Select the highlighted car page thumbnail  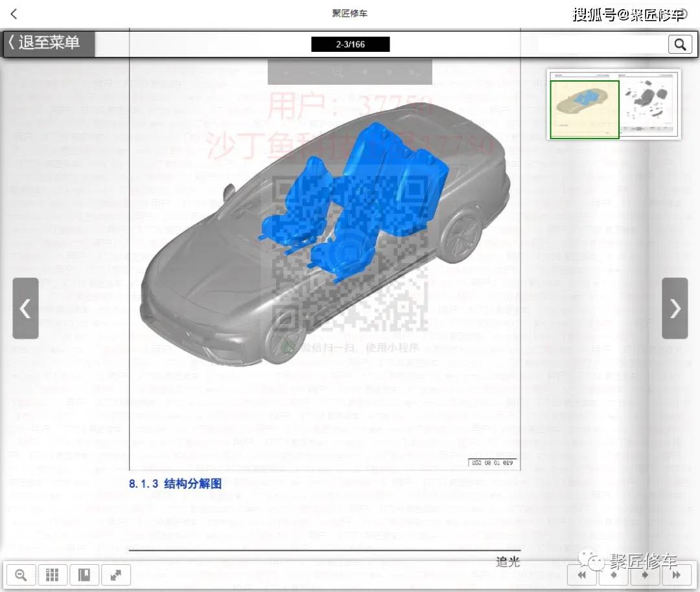pos(585,109)
